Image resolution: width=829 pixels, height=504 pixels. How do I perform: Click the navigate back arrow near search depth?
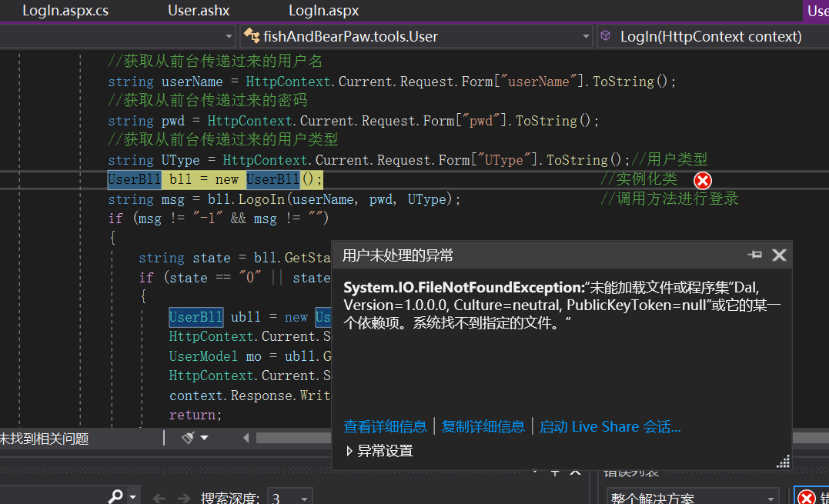point(159,498)
